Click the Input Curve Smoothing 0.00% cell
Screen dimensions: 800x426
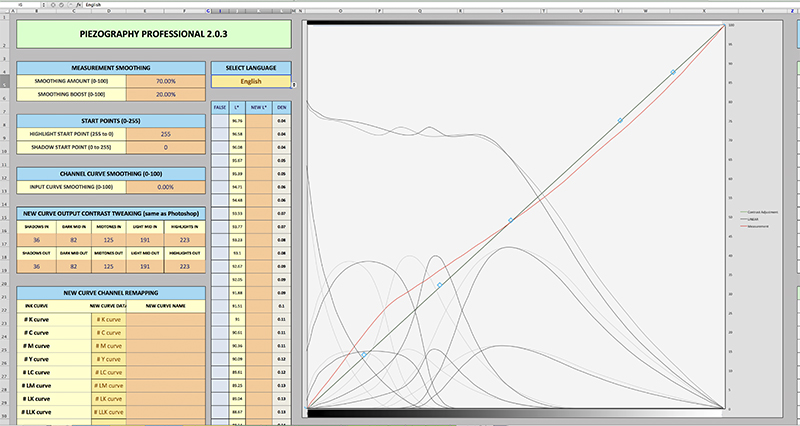[x=165, y=187]
